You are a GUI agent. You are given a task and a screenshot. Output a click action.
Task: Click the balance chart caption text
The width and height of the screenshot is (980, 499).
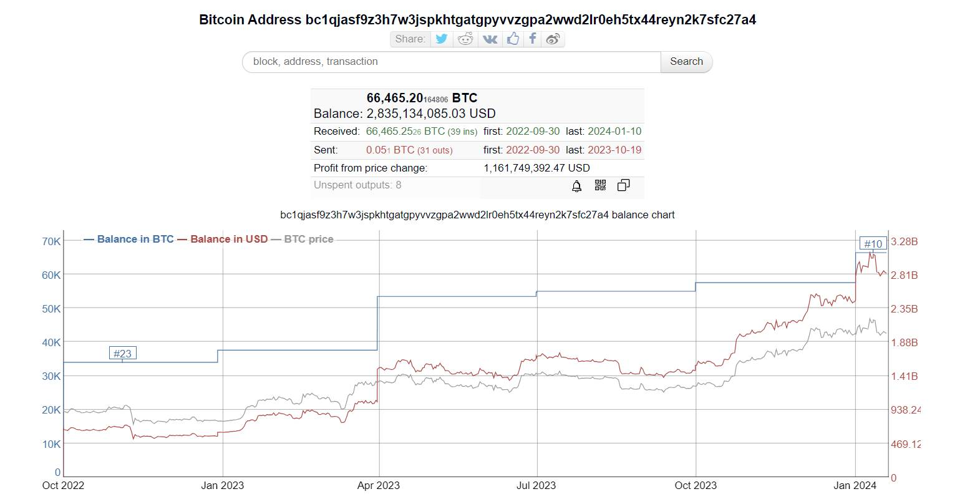(477, 215)
